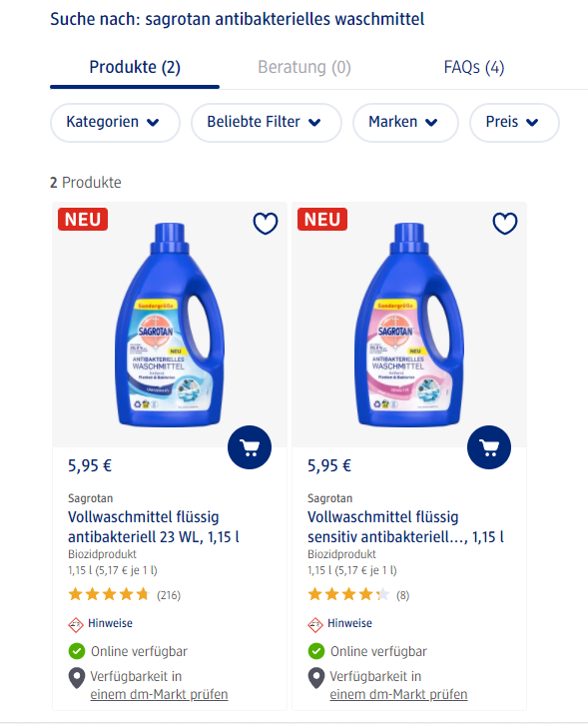The width and height of the screenshot is (588, 724).
Task: Click the blue universal detergent bottle image
Action: click(x=170, y=325)
